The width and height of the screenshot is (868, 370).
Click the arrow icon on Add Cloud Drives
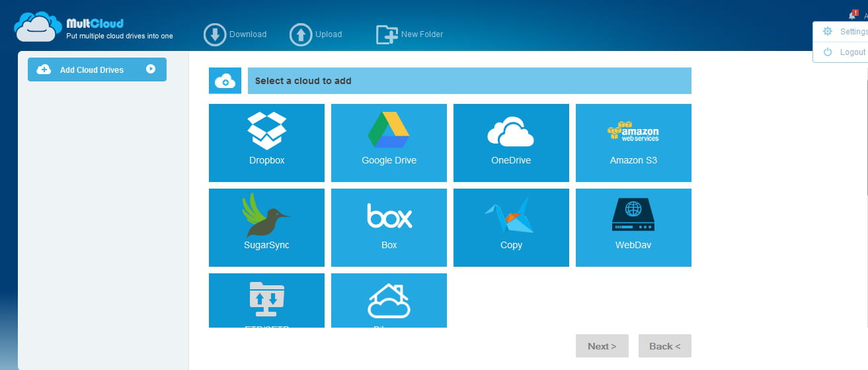coord(151,69)
